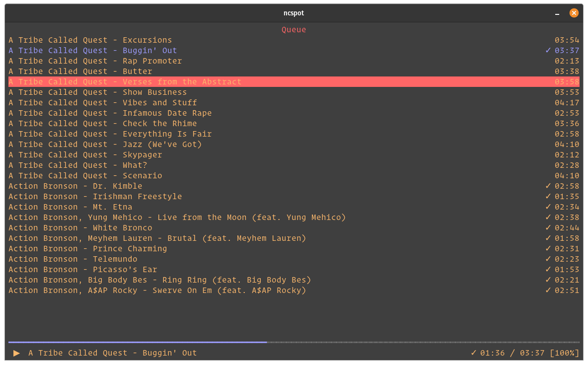Click saved checkmark before 01:36 in status bar
The height and width of the screenshot is (365, 588).
474,353
